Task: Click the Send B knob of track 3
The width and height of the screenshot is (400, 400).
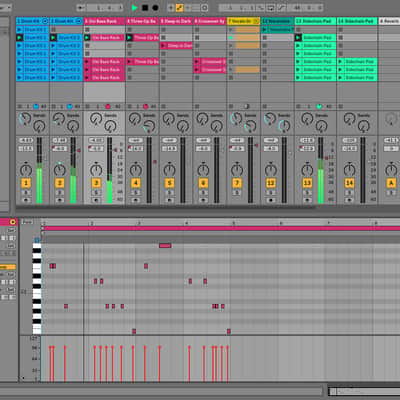Action: (110, 126)
